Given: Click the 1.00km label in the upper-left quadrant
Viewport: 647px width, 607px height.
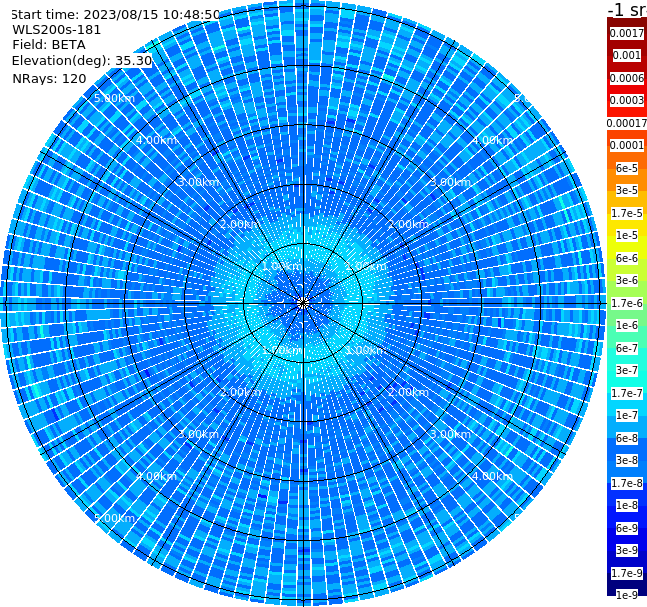Looking at the screenshot, I should pyautogui.click(x=282, y=266).
